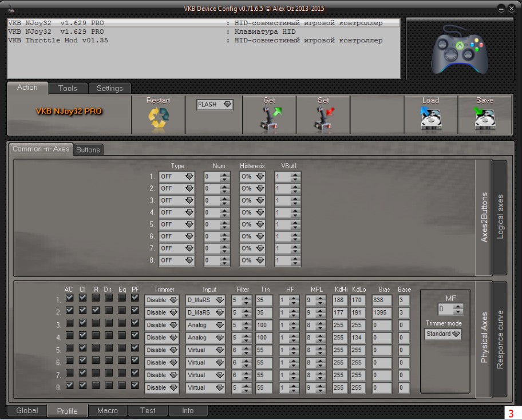Screen dimensions: 522x420
Task: Click the Bias field showing 1395
Action: tap(382, 313)
